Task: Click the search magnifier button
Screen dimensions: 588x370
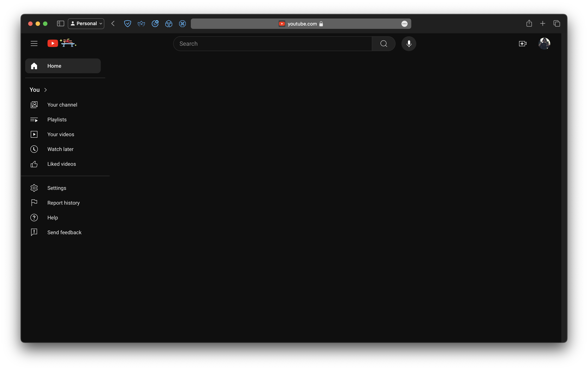Action: pos(383,44)
